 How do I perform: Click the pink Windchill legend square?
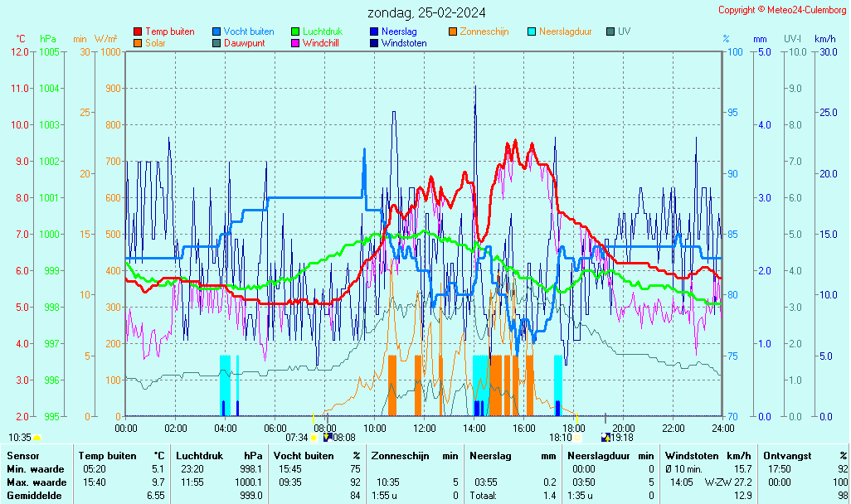point(295,43)
